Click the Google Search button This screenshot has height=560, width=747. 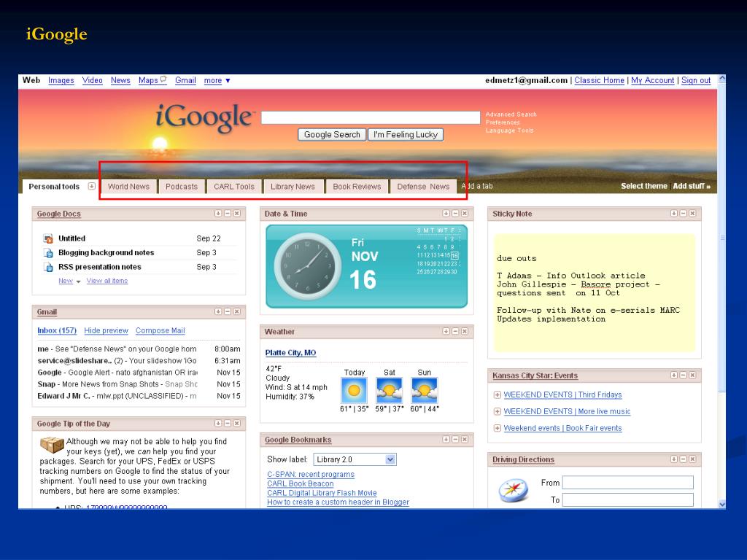332,135
